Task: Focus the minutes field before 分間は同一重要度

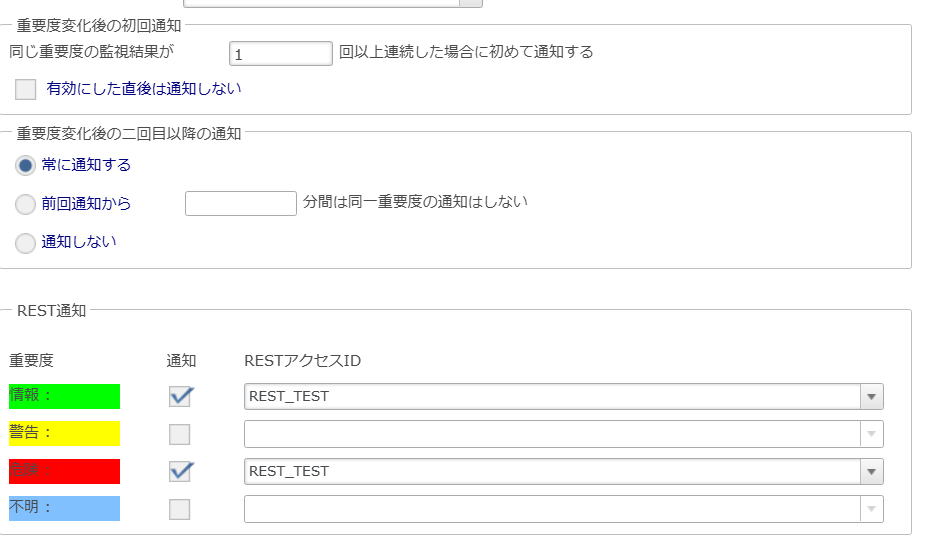Action: (241, 204)
